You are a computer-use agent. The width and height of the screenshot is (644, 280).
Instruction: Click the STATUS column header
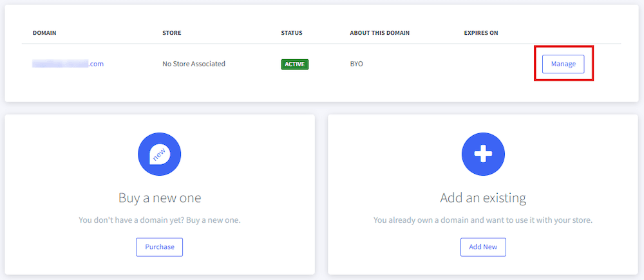click(292, 33)
